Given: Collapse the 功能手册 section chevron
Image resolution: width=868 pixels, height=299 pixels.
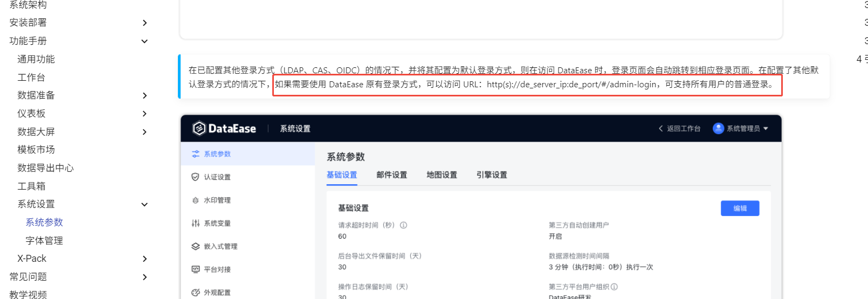Looking at the screenshot, I should coord(144,41).
